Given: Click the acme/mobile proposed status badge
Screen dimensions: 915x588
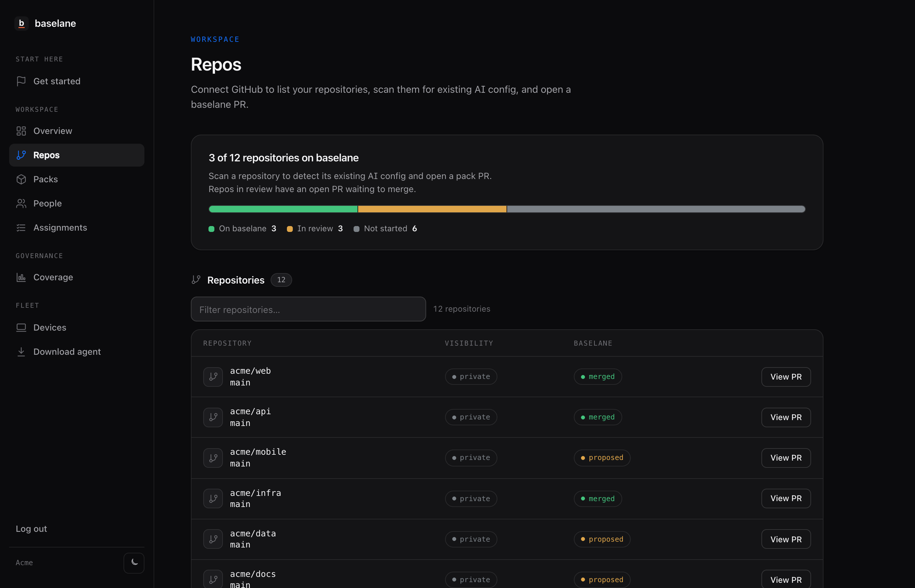Looking at the screenshot, I should [602, 458].
